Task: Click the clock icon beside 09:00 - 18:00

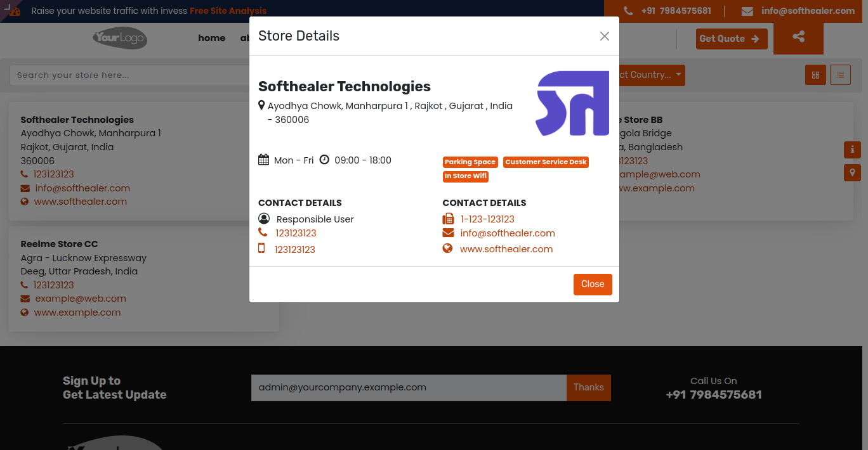Action: coord(324,160)
